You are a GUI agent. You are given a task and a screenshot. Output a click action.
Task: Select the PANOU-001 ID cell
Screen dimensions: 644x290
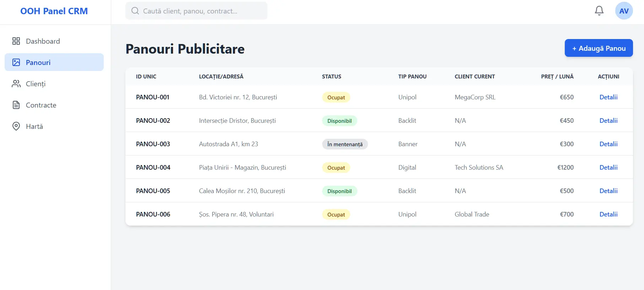153,97
